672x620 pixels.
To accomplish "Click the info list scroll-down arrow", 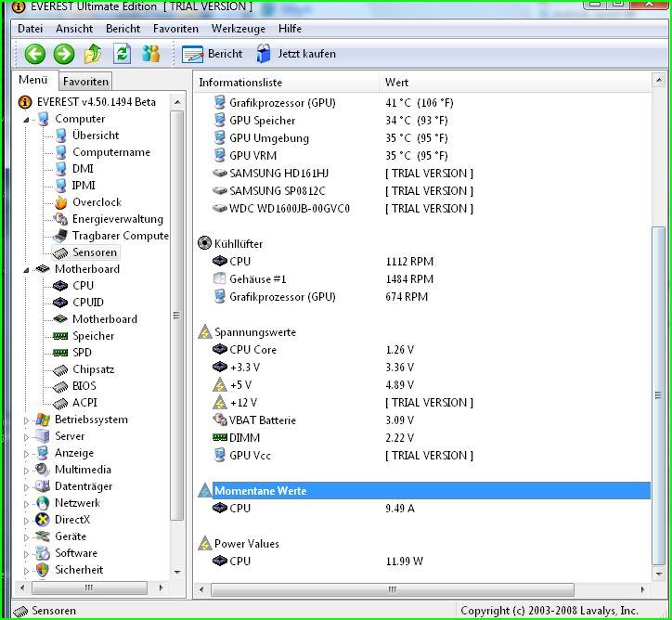I will pos(658,574).
